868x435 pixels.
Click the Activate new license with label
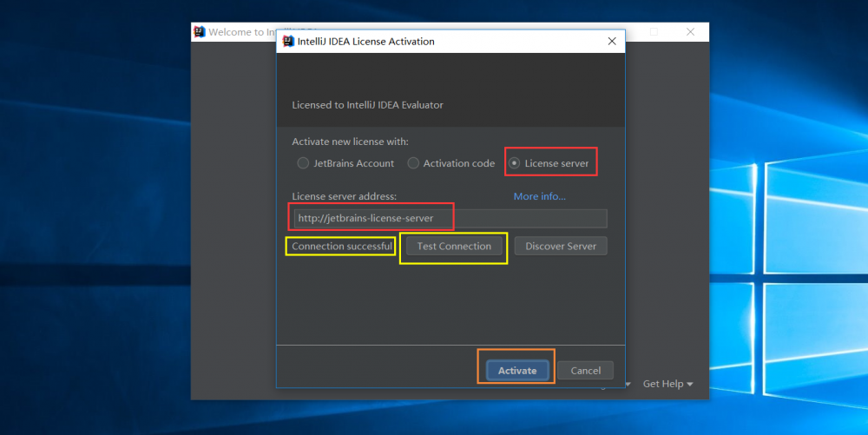pyautogui.click(x=350, y=142)
